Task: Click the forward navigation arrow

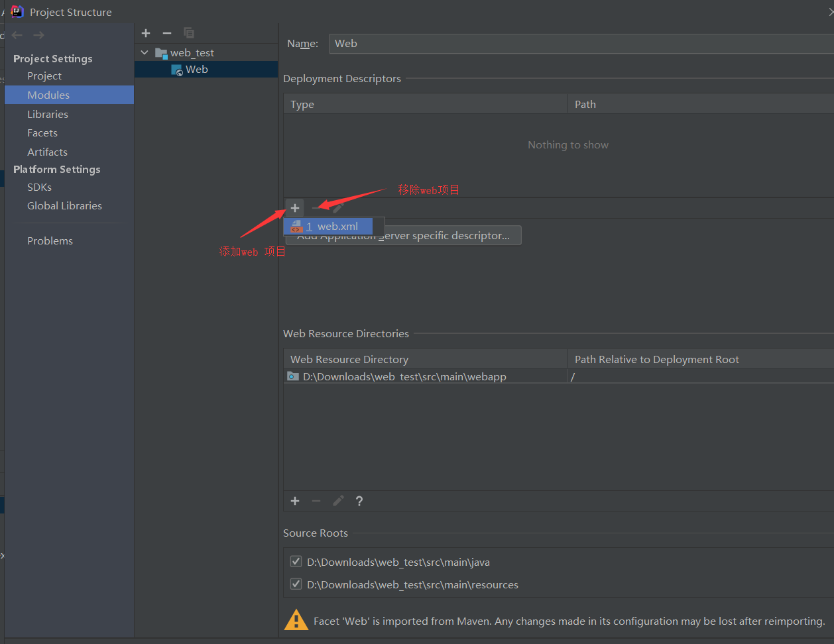Action: tap(38, 35)
